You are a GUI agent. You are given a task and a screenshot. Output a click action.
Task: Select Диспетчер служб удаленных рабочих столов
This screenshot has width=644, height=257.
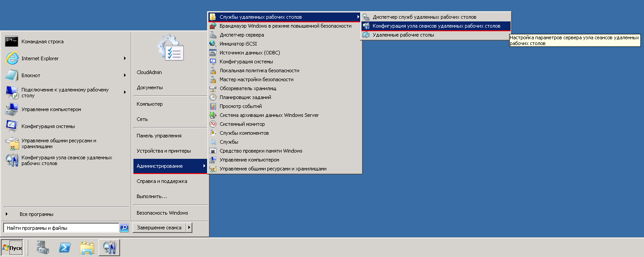pos(424,17)
